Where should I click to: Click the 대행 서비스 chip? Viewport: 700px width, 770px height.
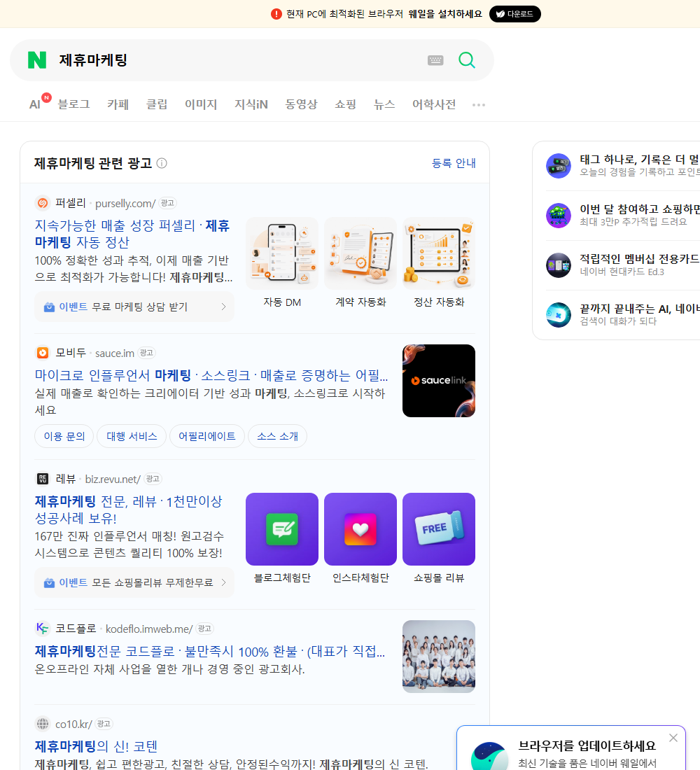click(x=132, y=436)
